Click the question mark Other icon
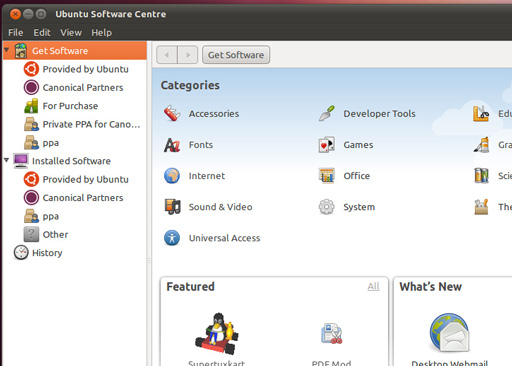Viewport: 512px width, 366px height. tap(31, 234)
